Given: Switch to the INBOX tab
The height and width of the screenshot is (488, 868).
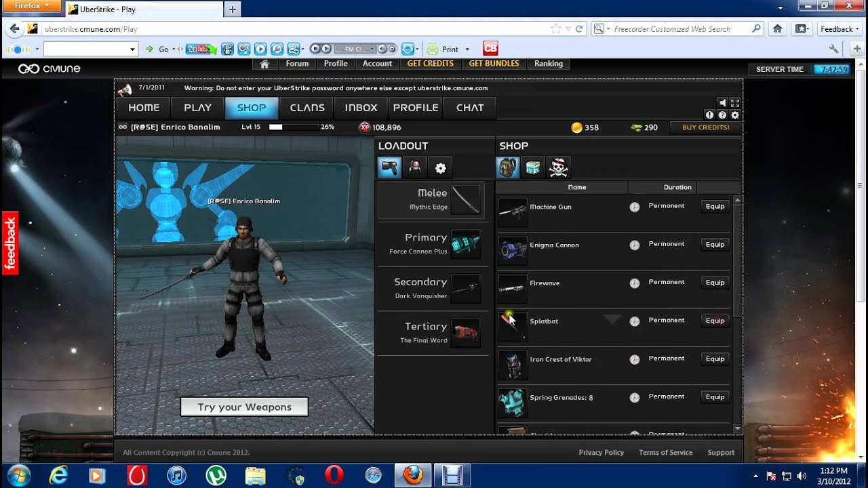Looking at the screenshot, I should [361, 108].
